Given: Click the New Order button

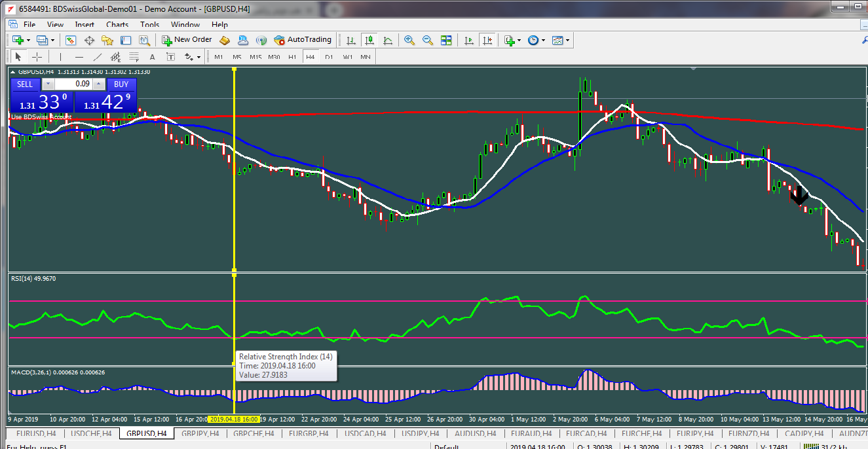Looking at the screenshot, I should click(187, 40).
